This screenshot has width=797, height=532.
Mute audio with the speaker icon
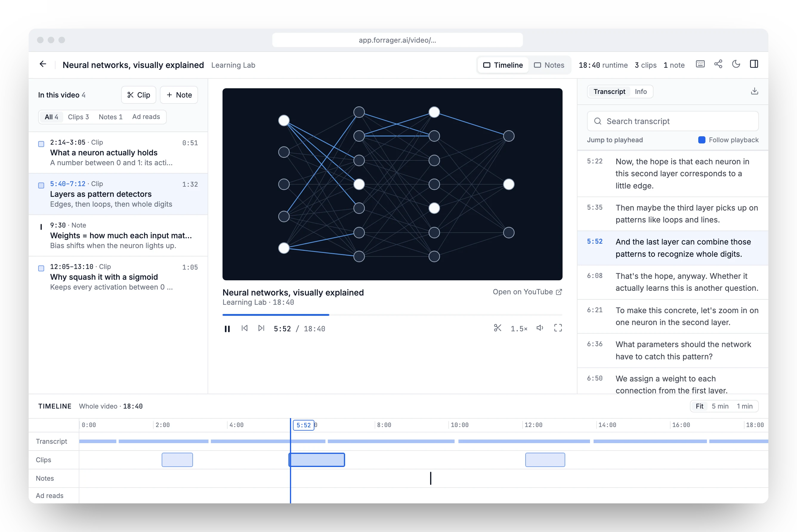(540, 328)
